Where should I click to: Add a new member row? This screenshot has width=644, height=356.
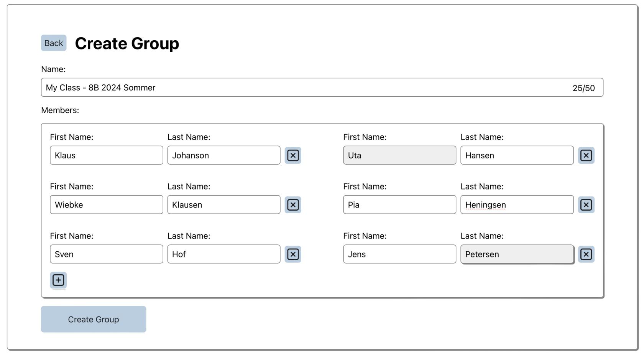tap(58, 280)
